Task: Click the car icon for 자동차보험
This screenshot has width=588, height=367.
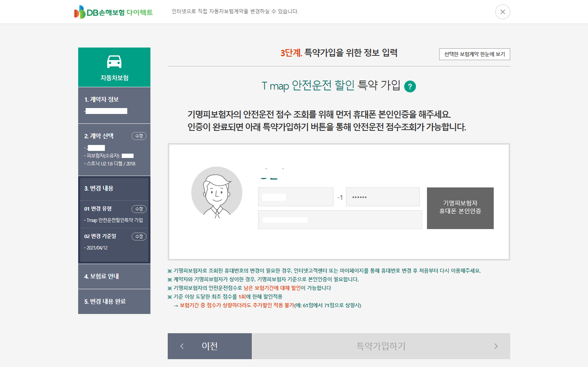Action: point(114,62)
